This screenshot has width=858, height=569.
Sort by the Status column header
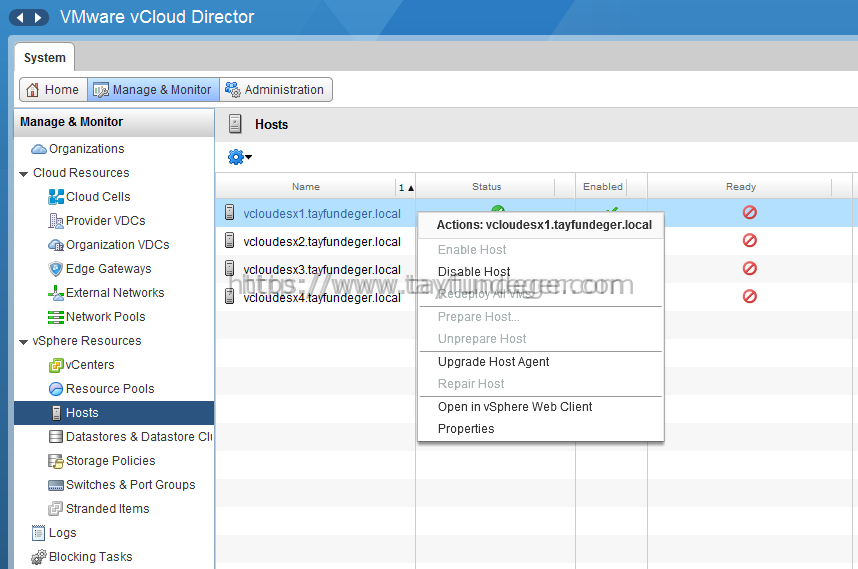pos(486,187)
